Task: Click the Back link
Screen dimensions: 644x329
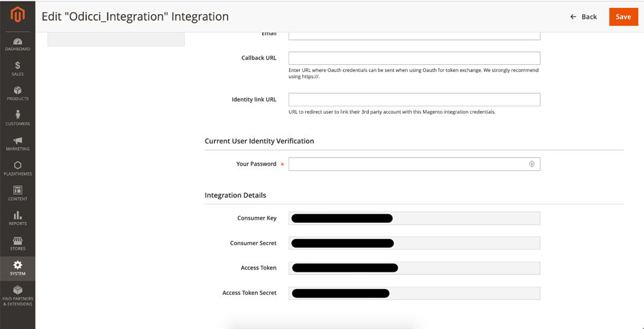Action: [583, 17]
